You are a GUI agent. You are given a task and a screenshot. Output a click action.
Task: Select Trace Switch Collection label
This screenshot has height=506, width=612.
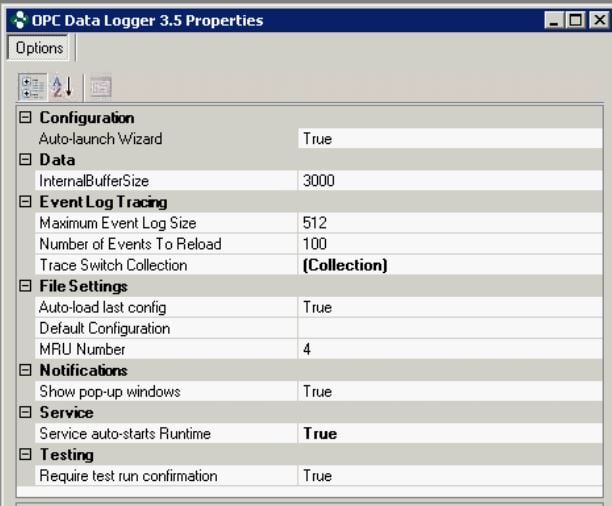[113, 265]
